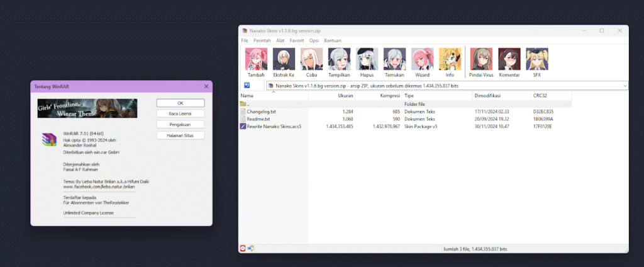Click OK in Tentang WinRAR dialog

(180, 103)
